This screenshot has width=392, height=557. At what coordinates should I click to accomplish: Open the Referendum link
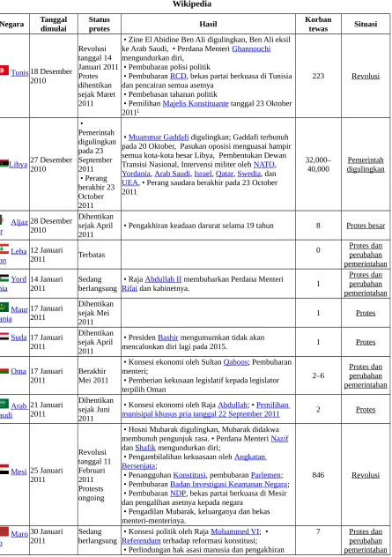(x=141, y=540)
